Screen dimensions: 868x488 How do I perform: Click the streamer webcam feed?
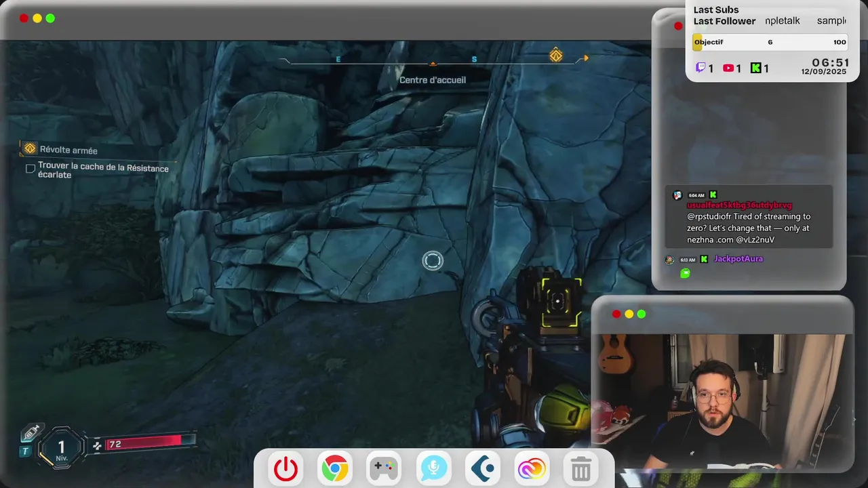(x=722, y=402)
